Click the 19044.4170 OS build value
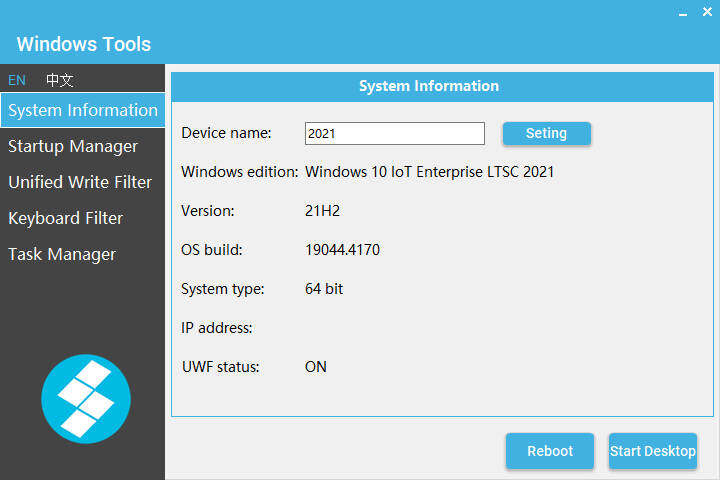Viewport: 720px width, 480px height. [342, 250]
